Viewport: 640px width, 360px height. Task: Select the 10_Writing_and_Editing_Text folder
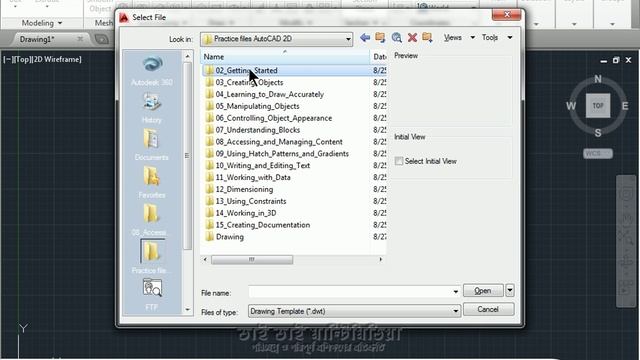point(262,165)
